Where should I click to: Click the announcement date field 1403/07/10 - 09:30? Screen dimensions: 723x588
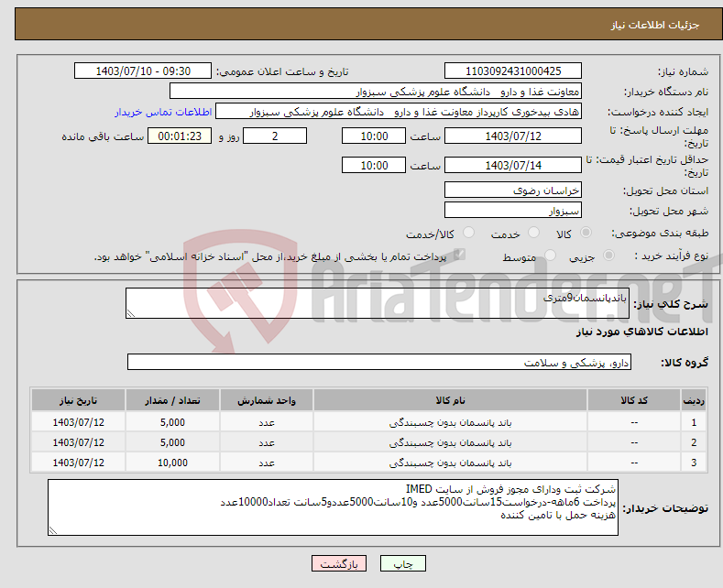[x=143, y=71]
